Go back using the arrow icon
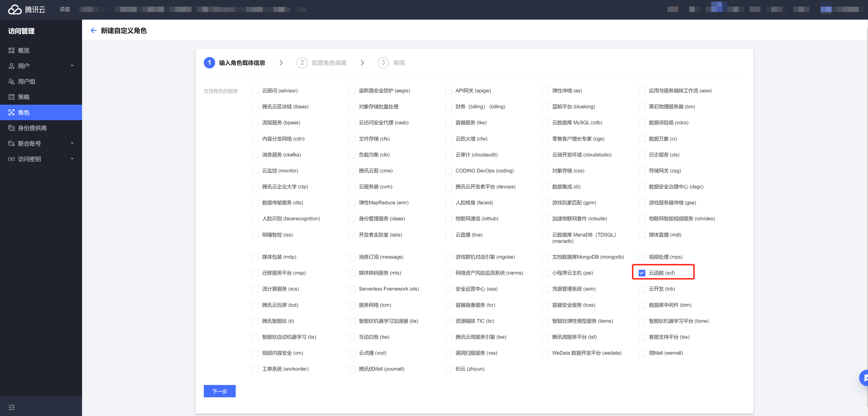868x416 pixels. coord(93,31)
